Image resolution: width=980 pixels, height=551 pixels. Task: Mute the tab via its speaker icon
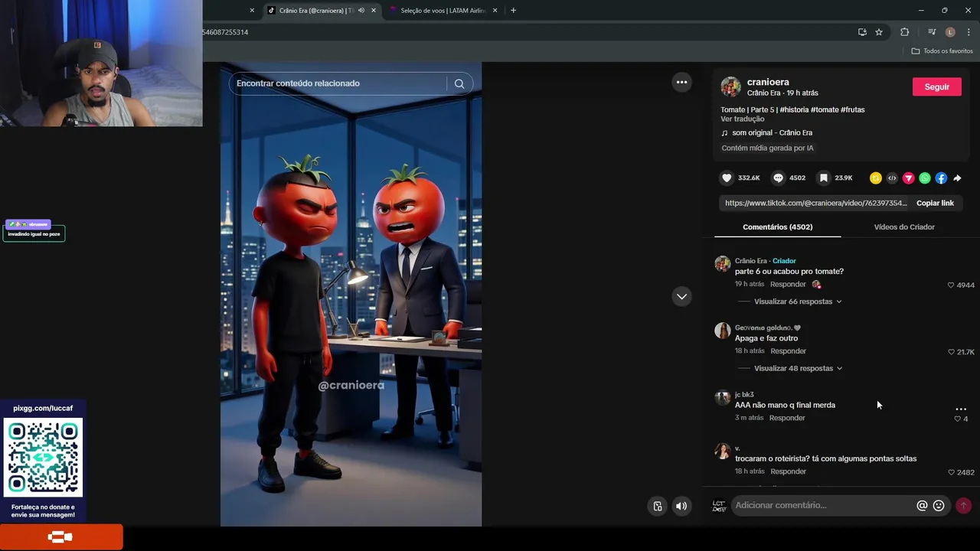pos(361,10)
